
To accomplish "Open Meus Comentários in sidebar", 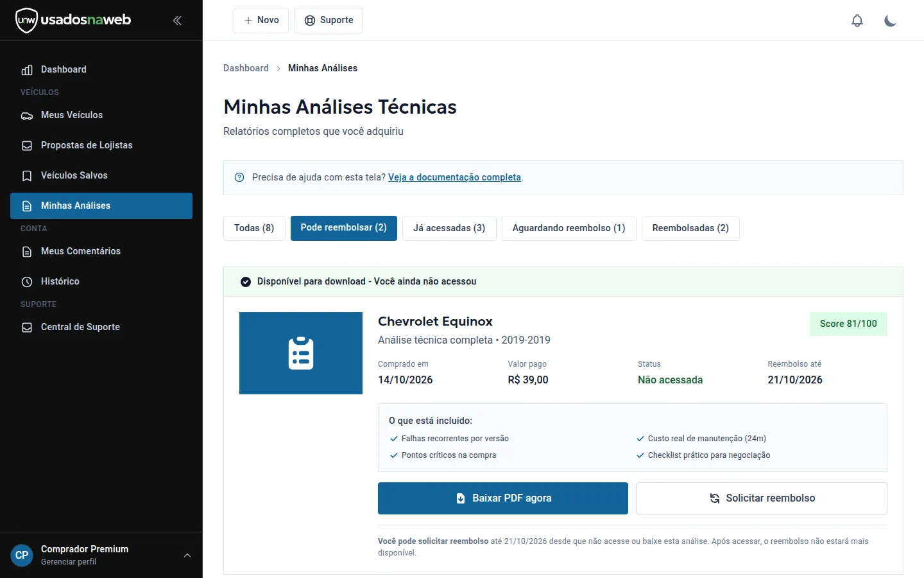I will pyautogui.click(x=101, y=251).
